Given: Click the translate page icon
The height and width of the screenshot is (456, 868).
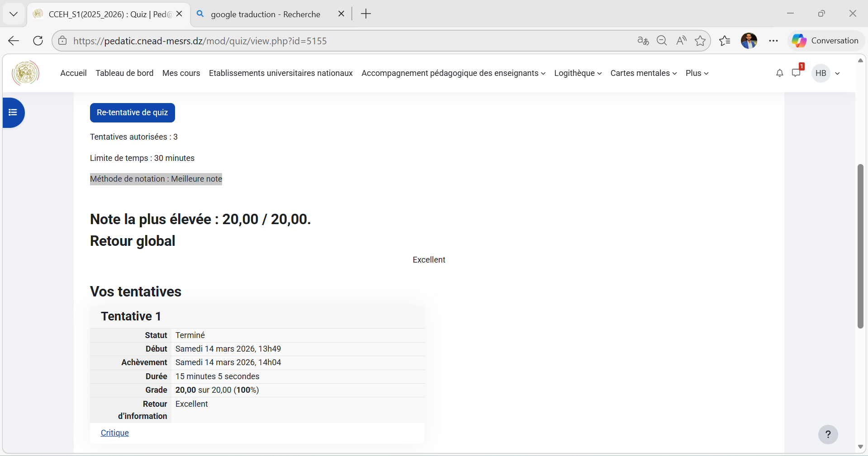Looking at the screenshot, I should [643, 41].
